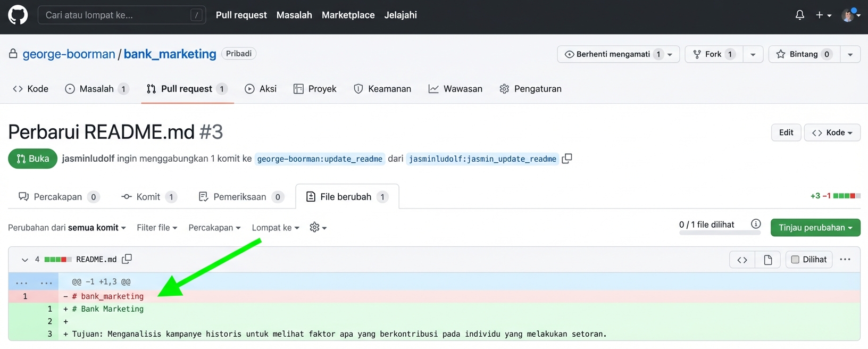This screenshot has width=868, height=349.
Task: Click the README.md file name
Action: click(x=96, y=260)
